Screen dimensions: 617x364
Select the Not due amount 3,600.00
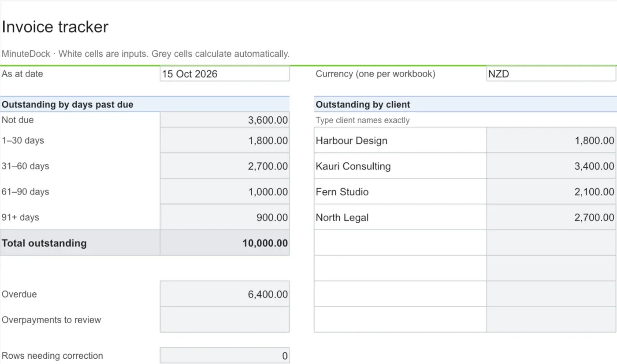225,120
